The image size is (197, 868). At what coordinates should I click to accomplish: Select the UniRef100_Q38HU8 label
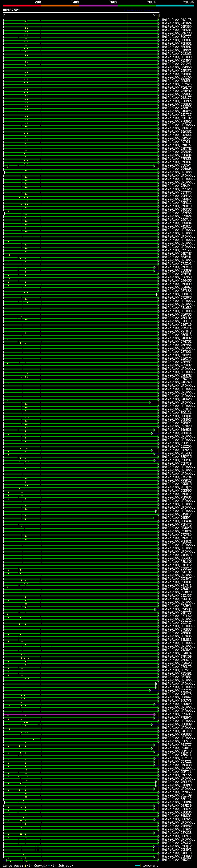pyautogui.click(x=177, y=104)
